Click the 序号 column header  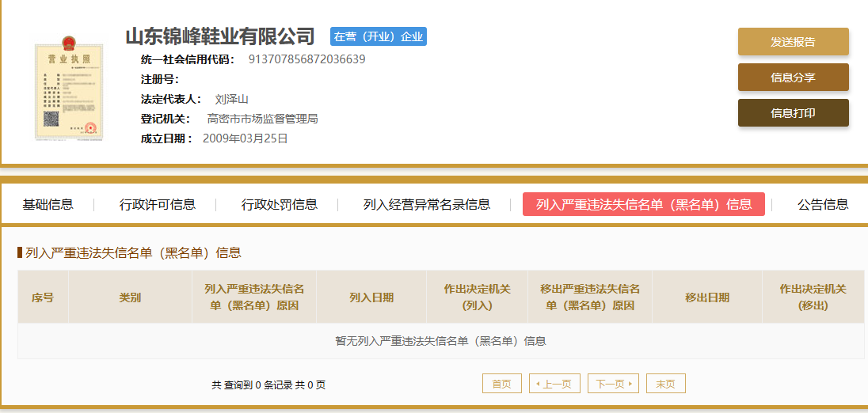tap(43, 297)
